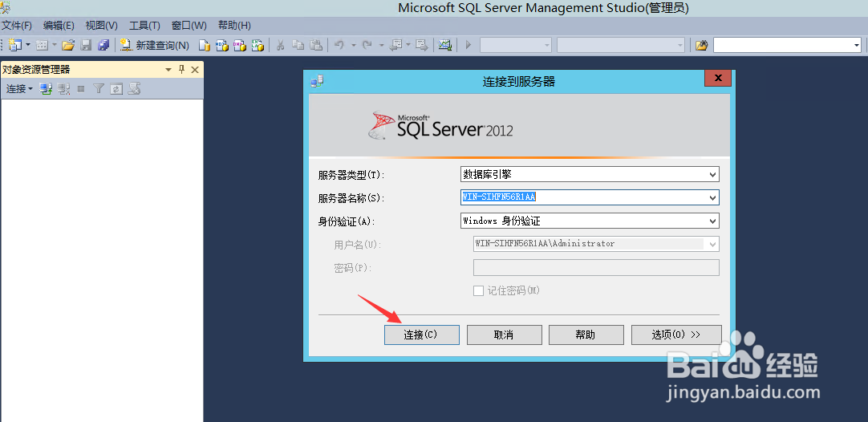The image size is (868, 422).
Task: Open the 服务器名称 dropdown arrow
Action: tap(712, 197)
